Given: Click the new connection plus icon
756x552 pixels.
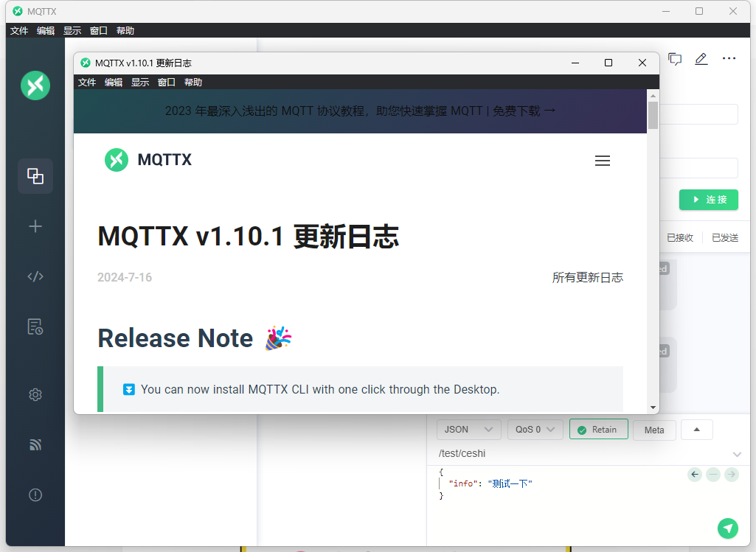Looking at the screenshot, I should click(35, 226).
